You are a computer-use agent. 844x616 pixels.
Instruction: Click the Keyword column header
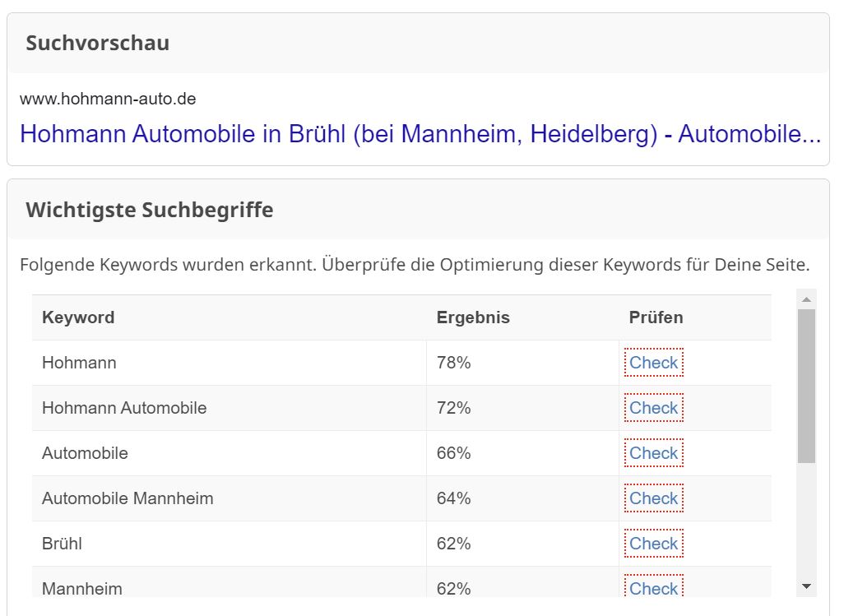78,317
